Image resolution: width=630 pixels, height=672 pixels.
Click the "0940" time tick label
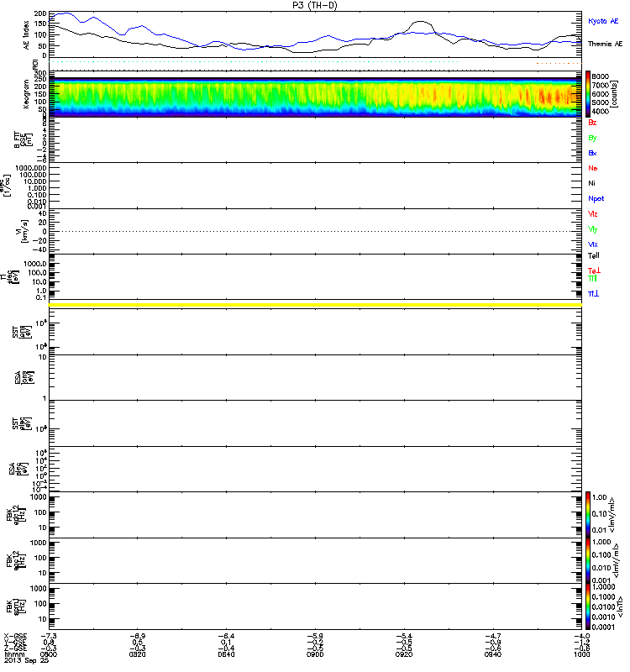(x=493, y=654)
